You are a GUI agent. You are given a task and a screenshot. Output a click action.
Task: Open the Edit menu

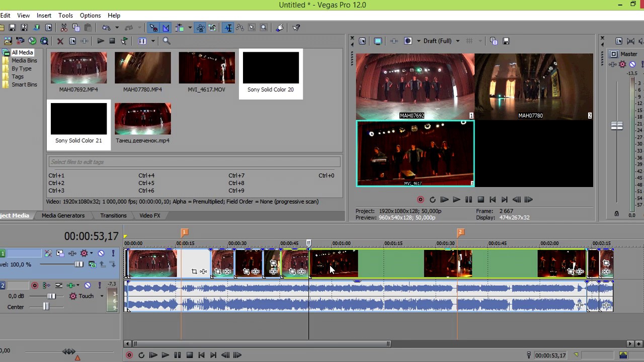(x=5, y=16)
